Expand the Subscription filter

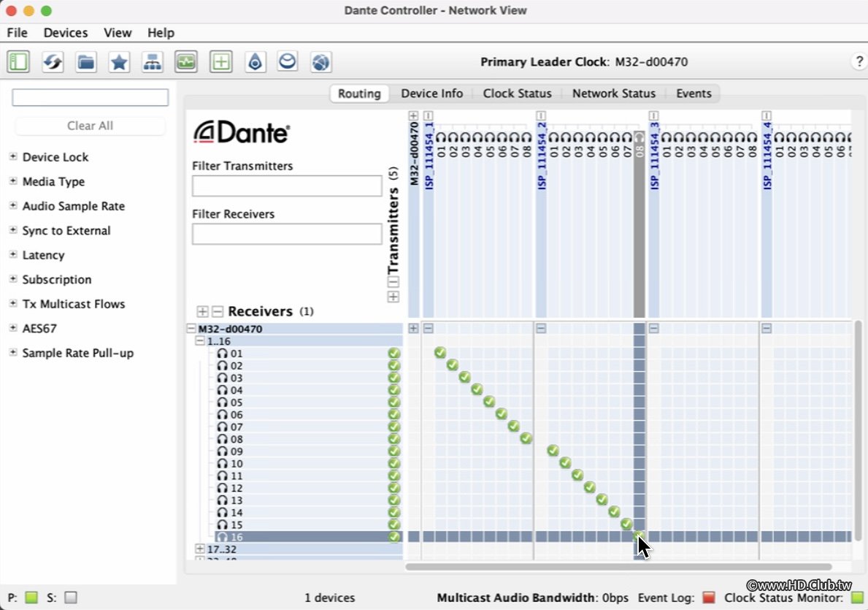point(12,279)
